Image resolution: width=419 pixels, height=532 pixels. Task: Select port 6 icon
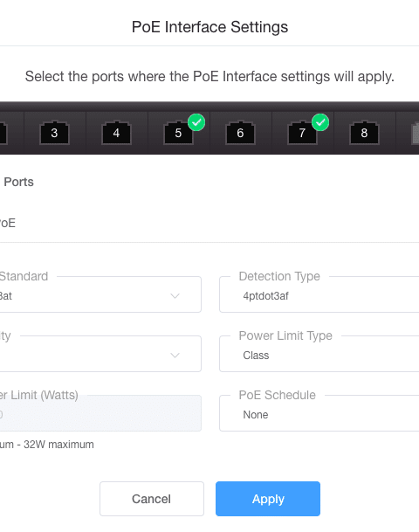coord(240,133)
